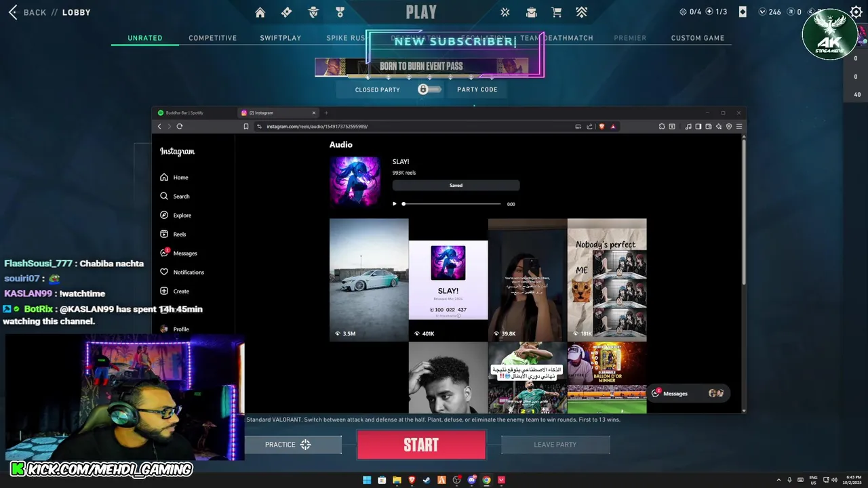
Task: Go back in the browser
Action: click(x=159, y=126)
